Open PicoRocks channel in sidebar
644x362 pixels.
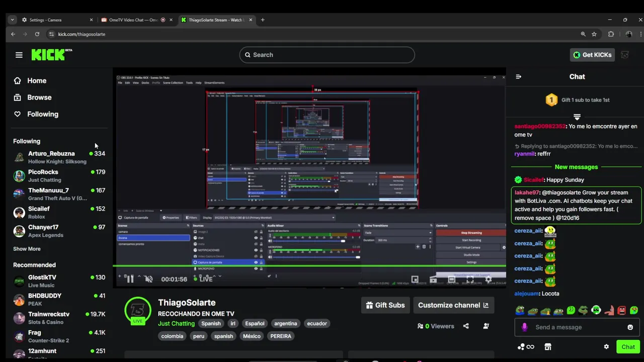(x=59, y=176)
